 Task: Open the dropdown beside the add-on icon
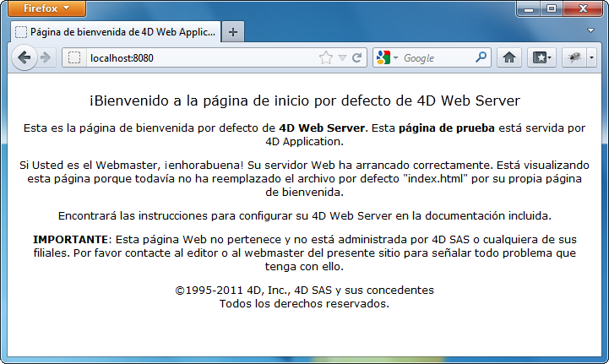(591, 58)
